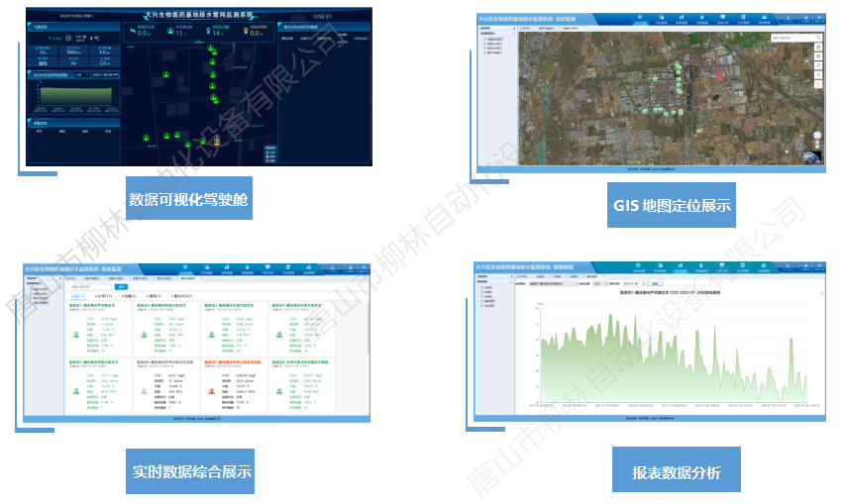Click red alarm station icon in real-time cards
845x504 pixels.
point(212,390)
